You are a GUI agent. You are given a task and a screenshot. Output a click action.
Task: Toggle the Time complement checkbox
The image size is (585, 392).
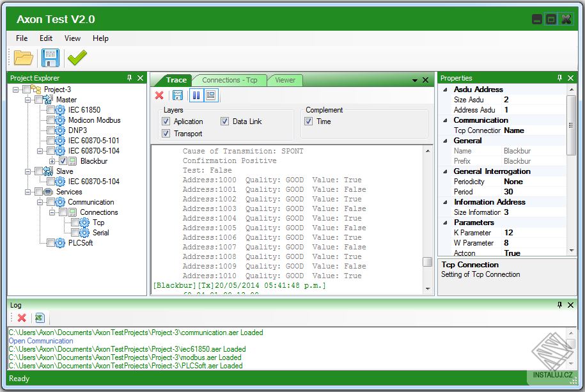(309, 122)
